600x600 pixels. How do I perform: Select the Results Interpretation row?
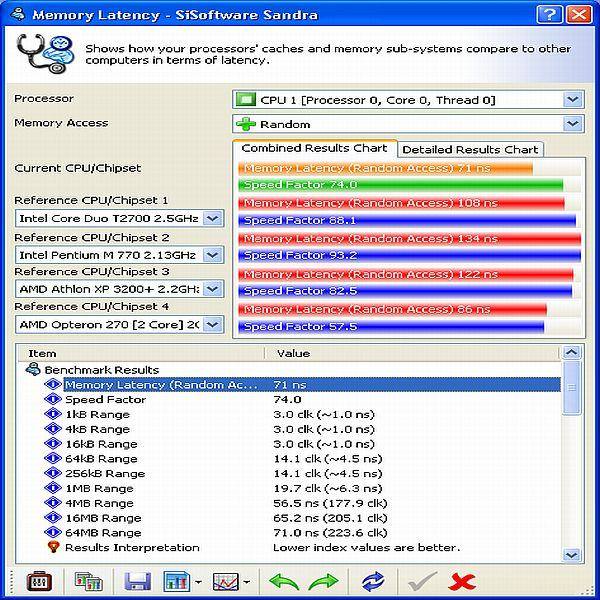pyautogui.click(x=132, y=547)
